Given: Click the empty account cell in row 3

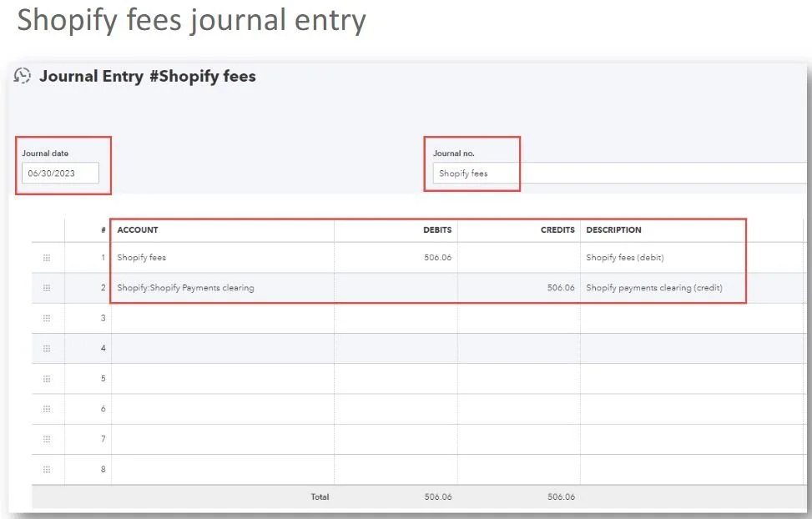Looking at the screenshot, I should point(223,318).
